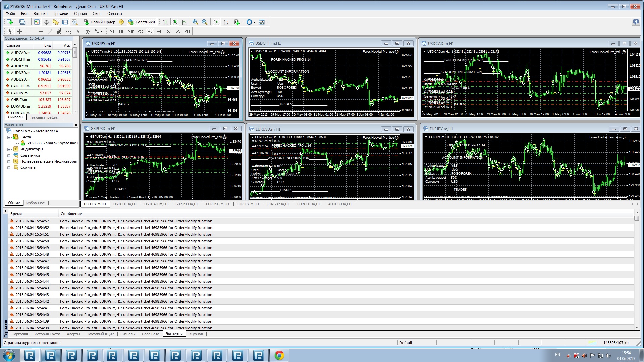Open the Торговля terminal tab
Image resolution: width=644 pixels, height=362 pixels.
[20, 334]
